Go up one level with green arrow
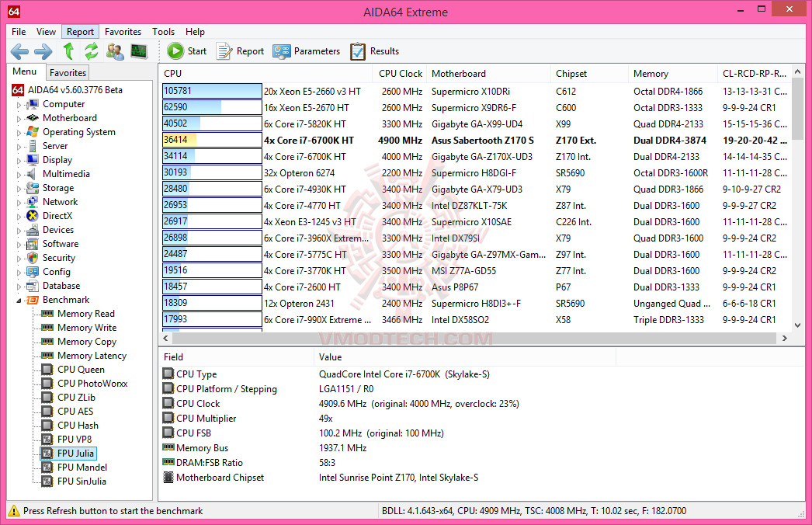Image resolution: width=812 pixels, height=525 pixels. [x=68, y=51]
